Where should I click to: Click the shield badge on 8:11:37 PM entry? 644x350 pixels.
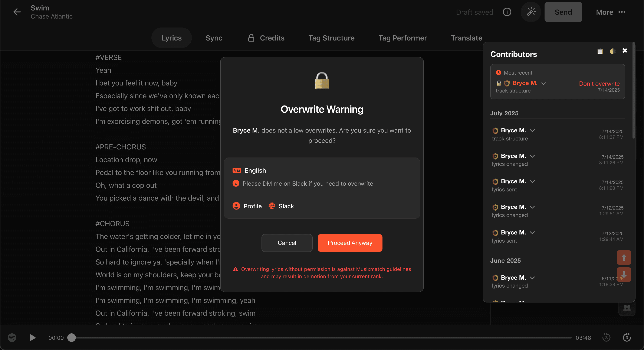pos(495,131)
